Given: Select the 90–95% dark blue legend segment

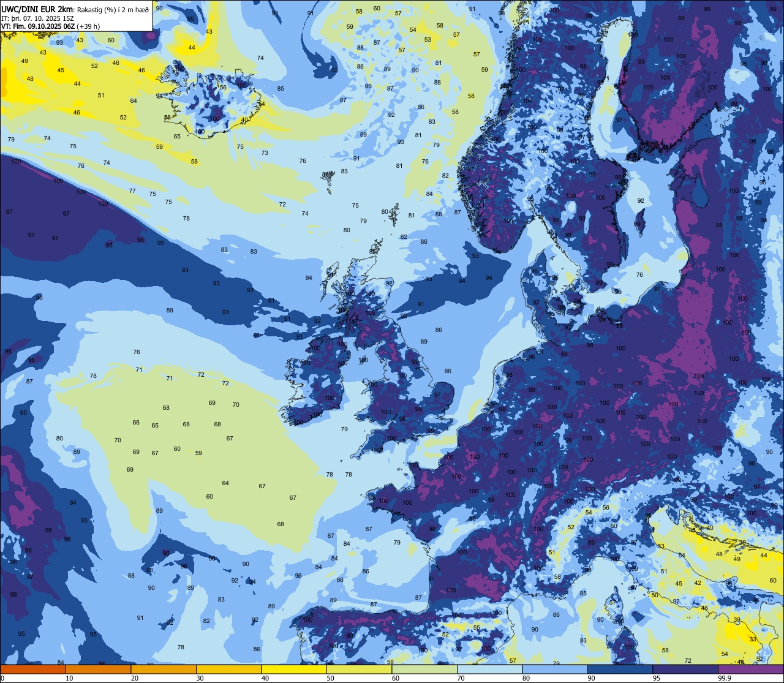Looking at the screenshot, I should tap(620, 669).
